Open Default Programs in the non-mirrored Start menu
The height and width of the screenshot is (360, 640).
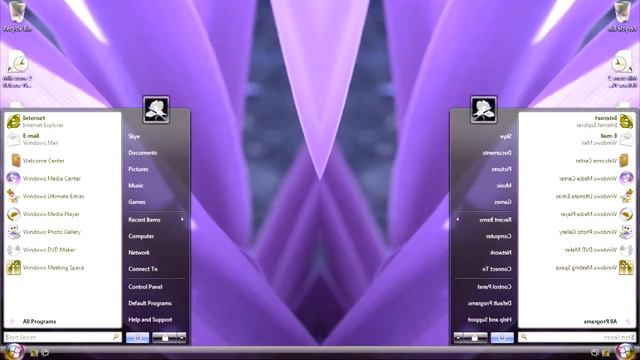pos(150,303)
